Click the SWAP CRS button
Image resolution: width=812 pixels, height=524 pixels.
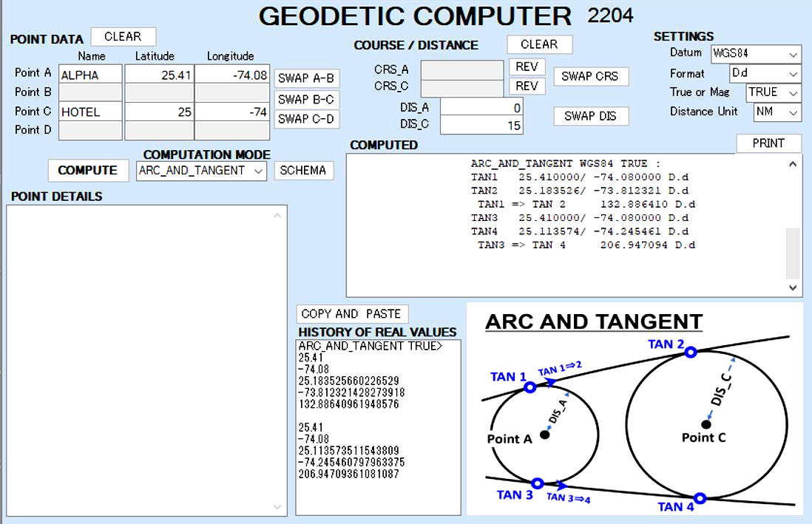pos(590,76)
